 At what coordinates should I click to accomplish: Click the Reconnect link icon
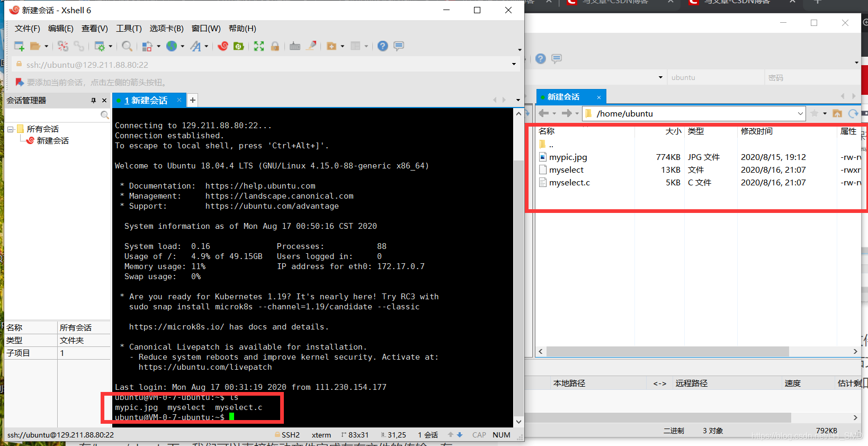coord(79,46)
